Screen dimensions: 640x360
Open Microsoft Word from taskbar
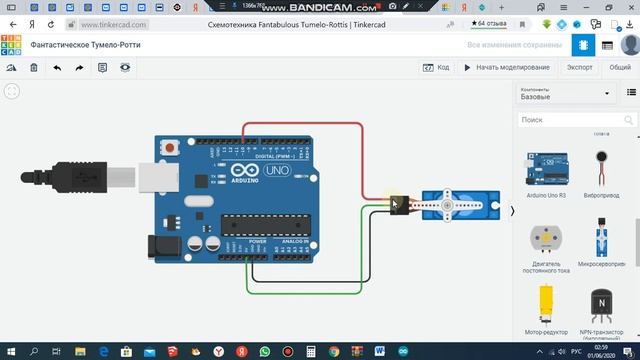click(380, 351)
